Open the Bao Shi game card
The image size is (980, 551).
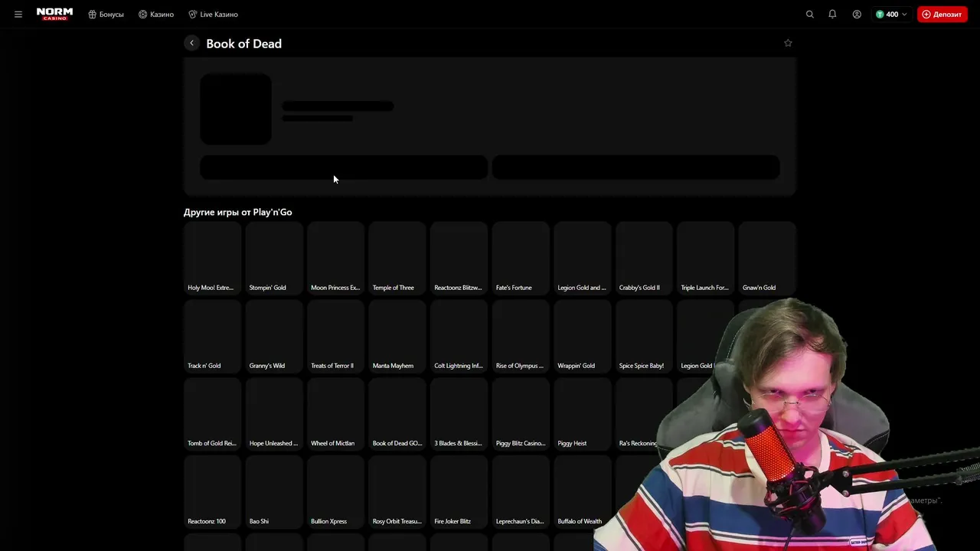(x=274, y=492)
